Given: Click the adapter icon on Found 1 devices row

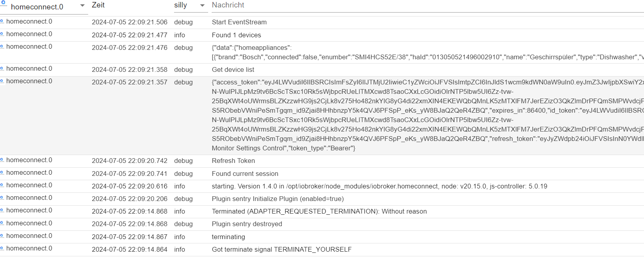Looking at the screenshot, I should (2, 34).
